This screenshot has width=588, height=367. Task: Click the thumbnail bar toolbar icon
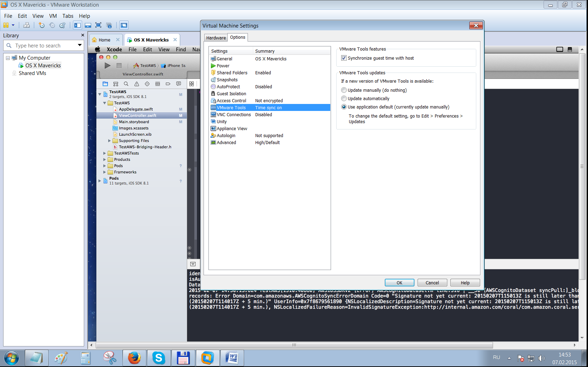click(88, 25)
